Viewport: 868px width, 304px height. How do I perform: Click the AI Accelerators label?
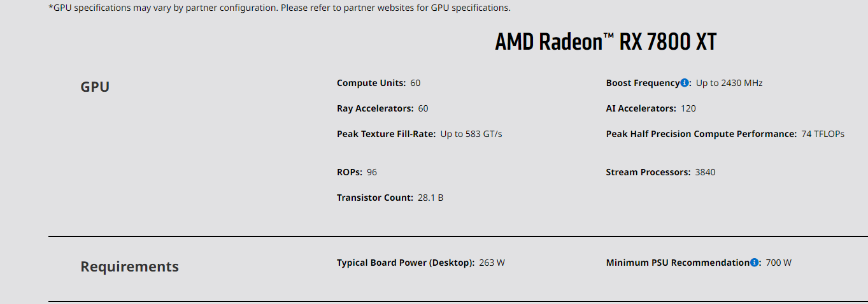641,108
